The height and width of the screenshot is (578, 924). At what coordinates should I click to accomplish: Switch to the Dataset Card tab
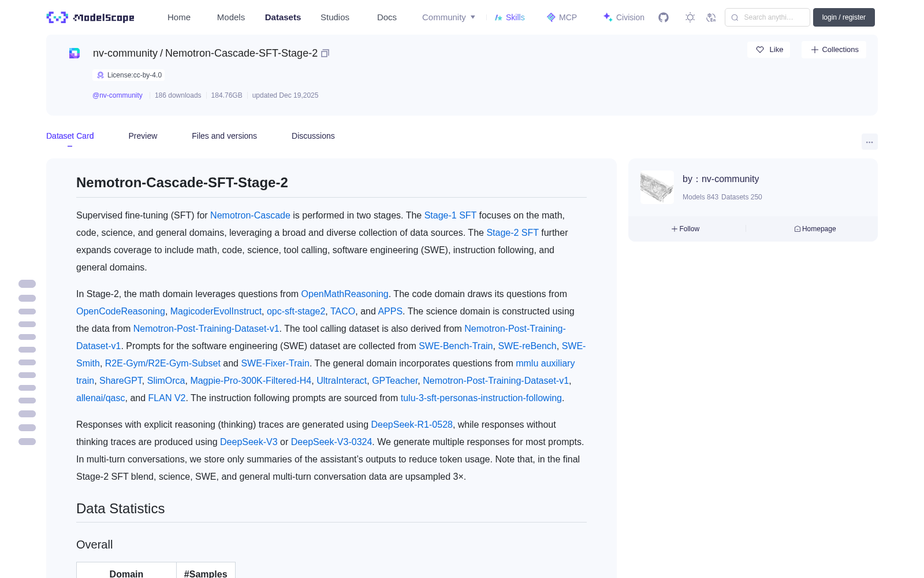click(70, 136)
